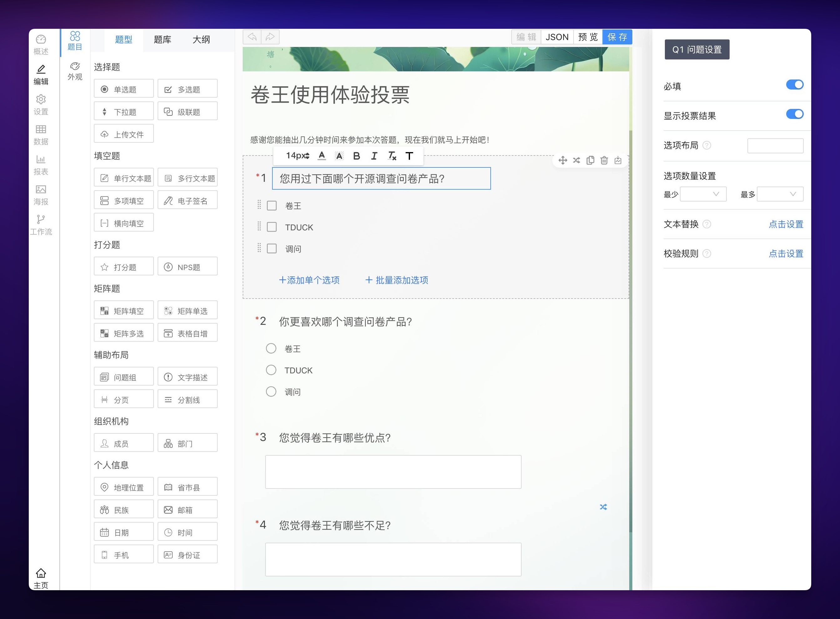This screenshot has width=840, height=619.
Task: Click the move question drag icon
Action: 563,160
